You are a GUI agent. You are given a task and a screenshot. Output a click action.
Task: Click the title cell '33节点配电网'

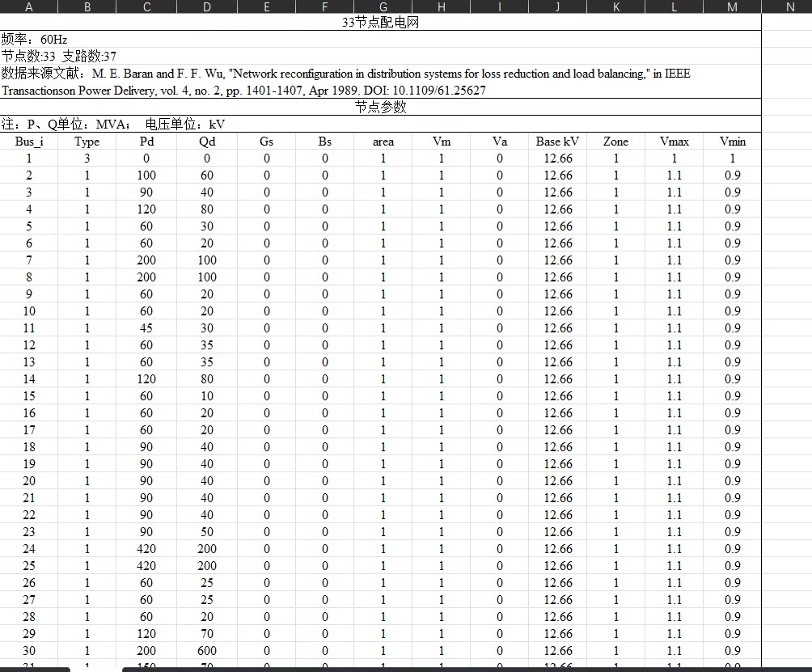click(x=381, y=23)
